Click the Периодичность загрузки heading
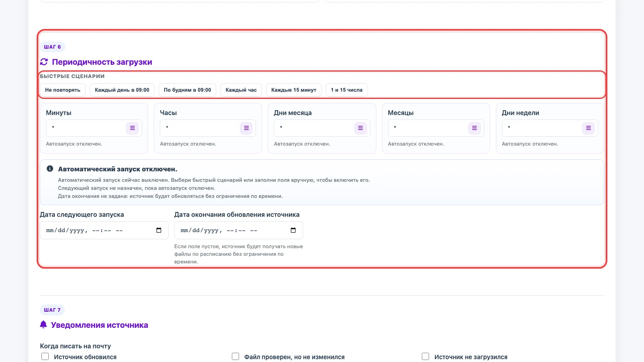This screenshot has height=362, width=644. pyautogui.click(x=102, y=62)
